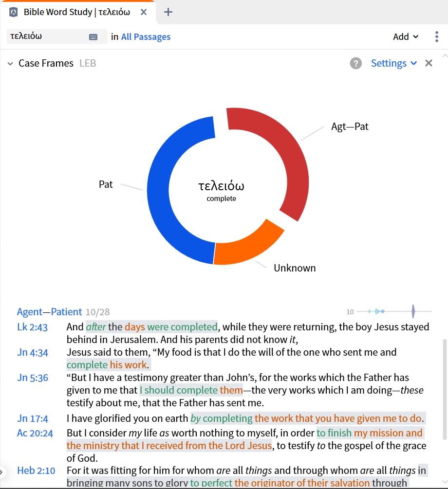Click the τελειόω word input field
The image size is (448, 489).
point(47,36)
